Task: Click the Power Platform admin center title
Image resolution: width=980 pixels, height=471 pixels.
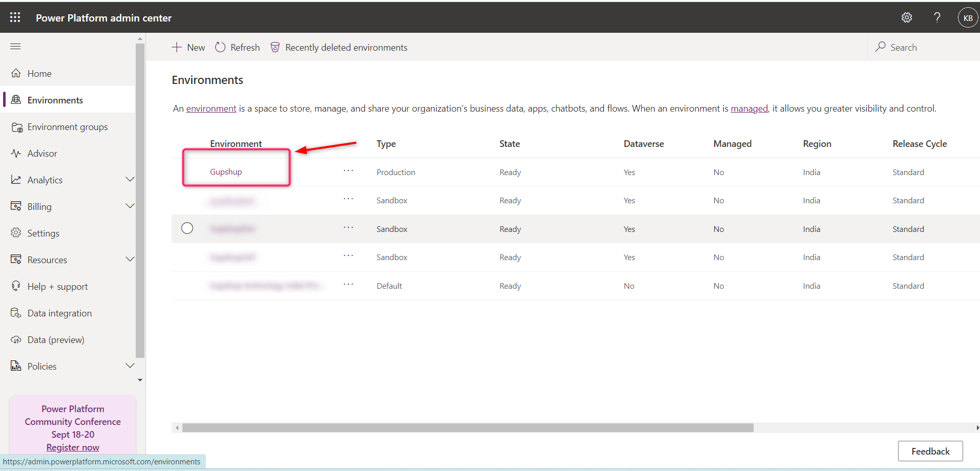Action: click(x=103, y=18)
